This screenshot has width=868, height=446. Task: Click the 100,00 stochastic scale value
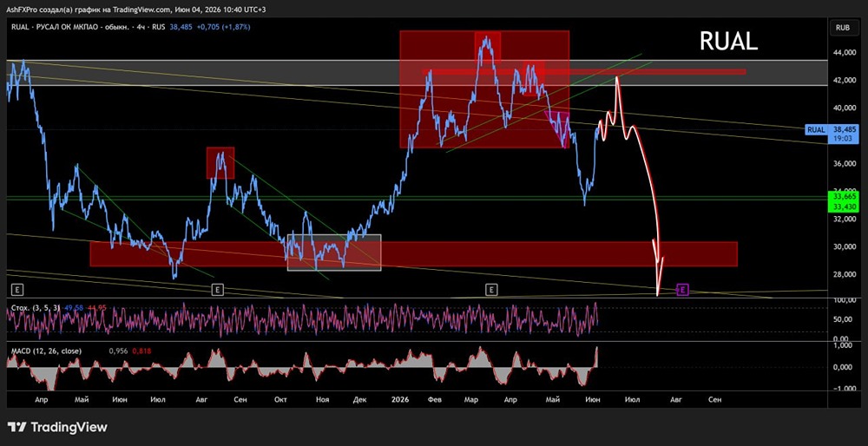tap(845, 300)
